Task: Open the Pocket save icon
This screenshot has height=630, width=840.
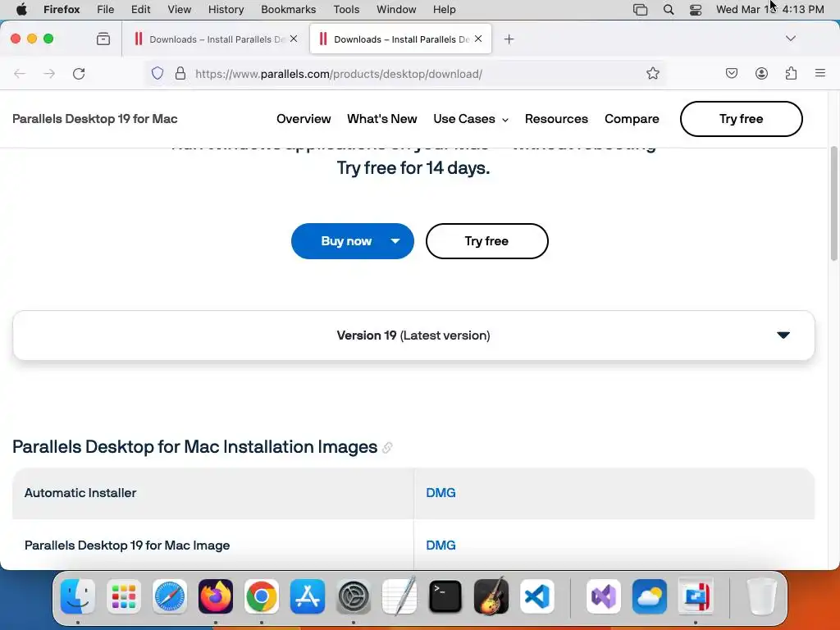Action: (731, 73)
